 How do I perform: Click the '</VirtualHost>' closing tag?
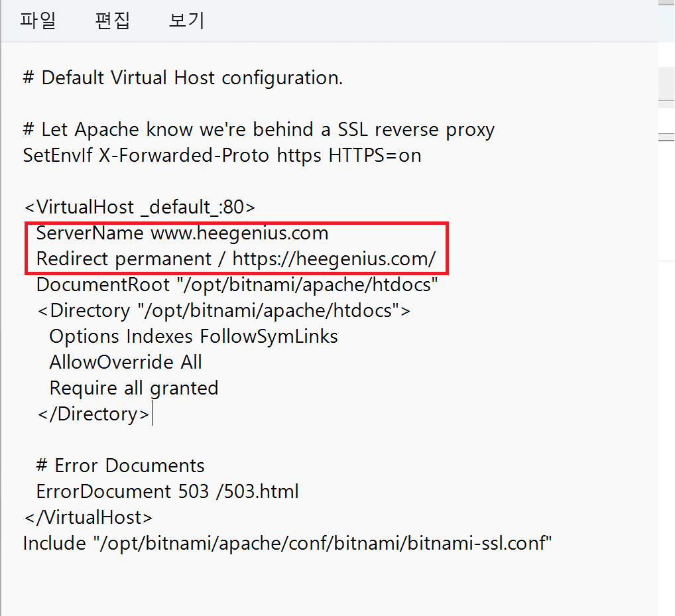tap(88, 517)
